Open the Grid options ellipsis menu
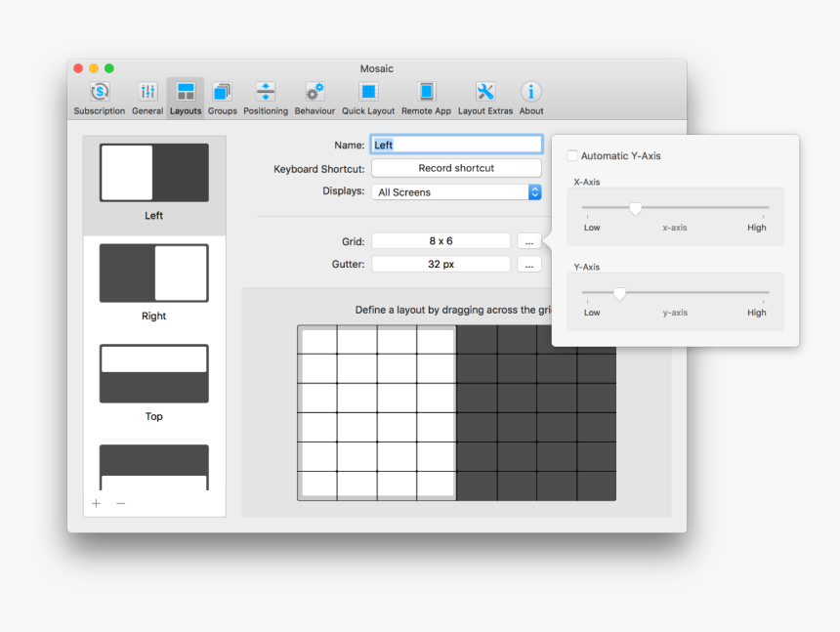 tap(528, 240)
